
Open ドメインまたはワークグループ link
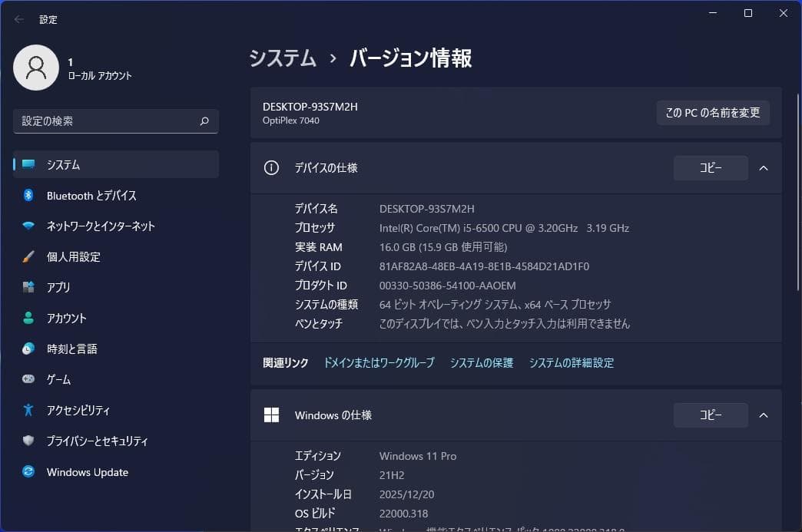tap(379, 363)
